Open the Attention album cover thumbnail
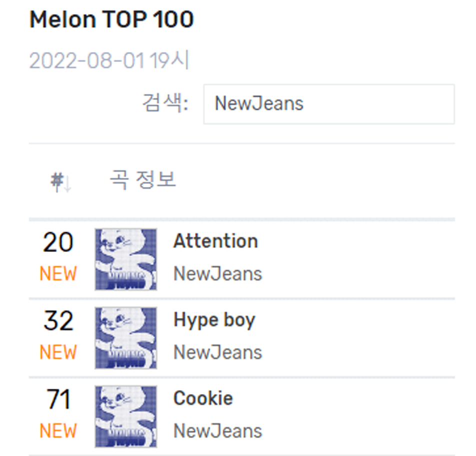 [125, 259]
